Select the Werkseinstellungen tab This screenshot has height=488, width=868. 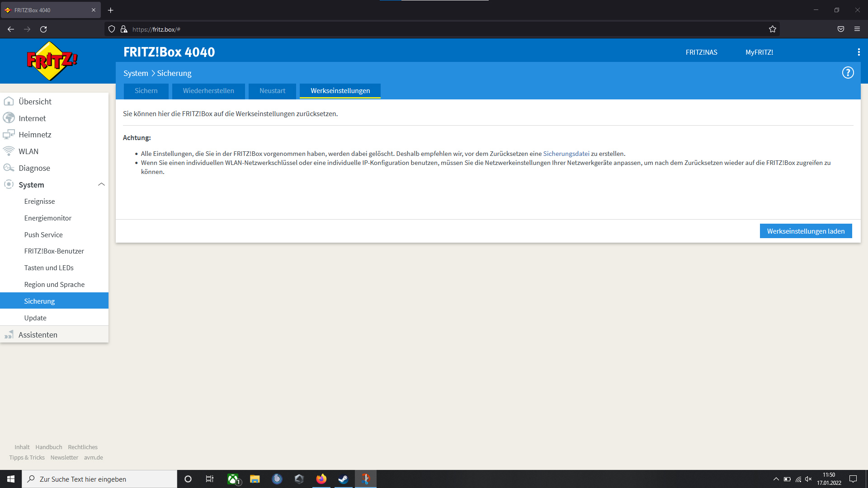pos(340,91)
